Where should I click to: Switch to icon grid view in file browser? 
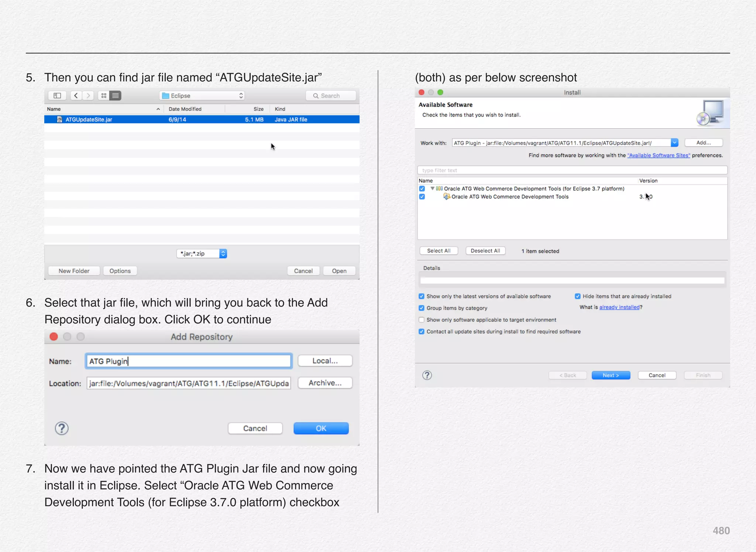click(x=104, y=96)
